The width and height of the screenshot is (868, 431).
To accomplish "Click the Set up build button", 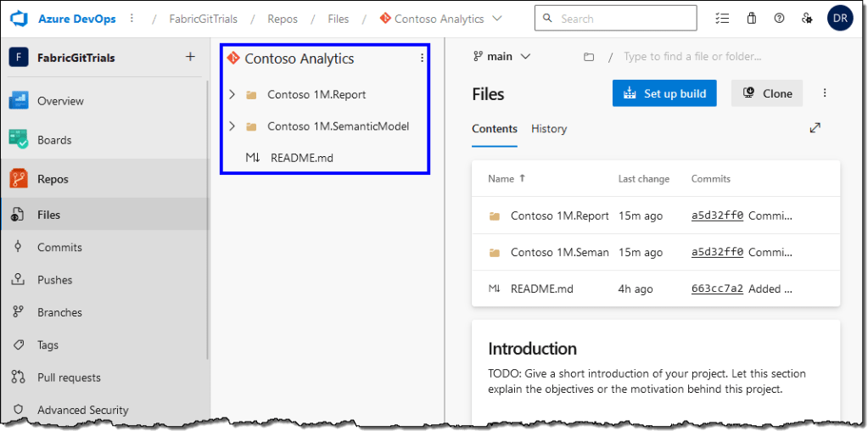I will 664,93.
